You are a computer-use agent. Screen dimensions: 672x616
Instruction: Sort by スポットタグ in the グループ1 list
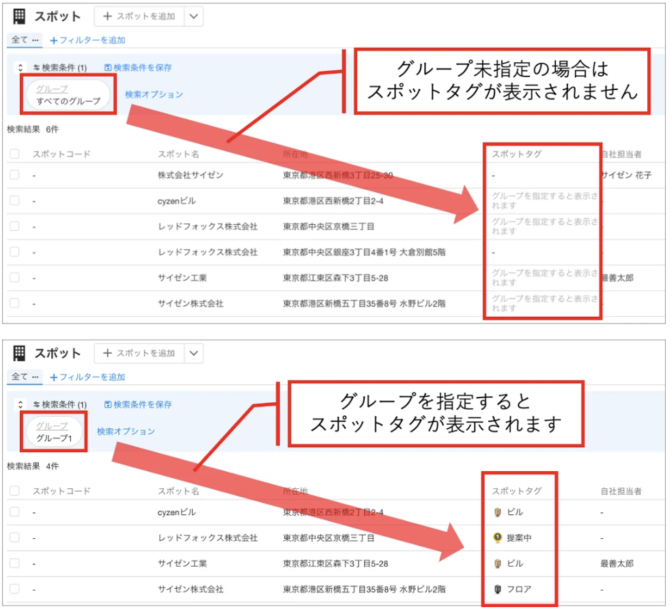pos(516,491)
